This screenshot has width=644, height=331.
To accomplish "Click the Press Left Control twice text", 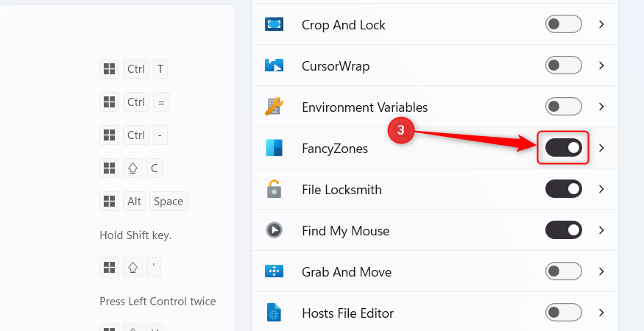I will (x=158, y=302).
